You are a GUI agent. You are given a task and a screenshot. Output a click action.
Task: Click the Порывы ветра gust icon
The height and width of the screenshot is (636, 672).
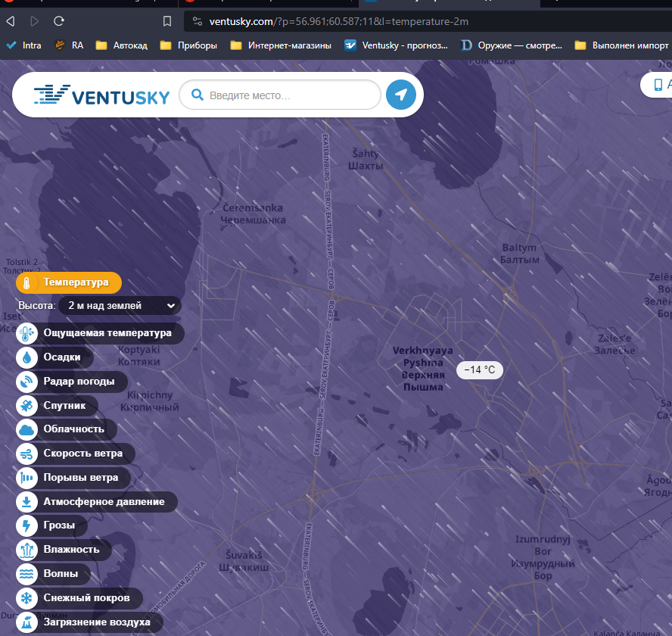pyautogui.click(x=26, y=477)
